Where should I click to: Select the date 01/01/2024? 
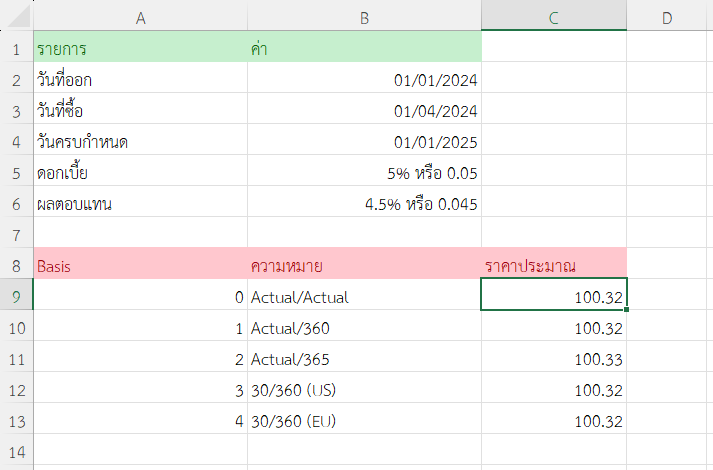pos(364,78)
